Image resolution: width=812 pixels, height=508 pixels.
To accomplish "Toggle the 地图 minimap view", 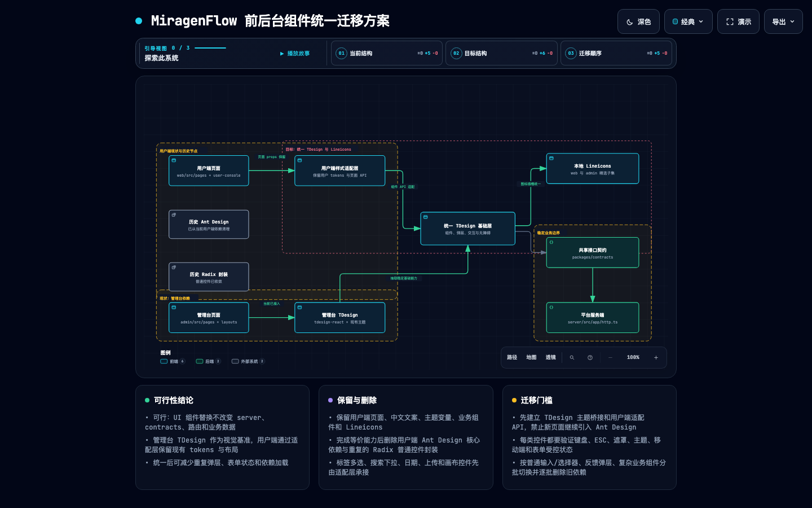I will [531, 357].
